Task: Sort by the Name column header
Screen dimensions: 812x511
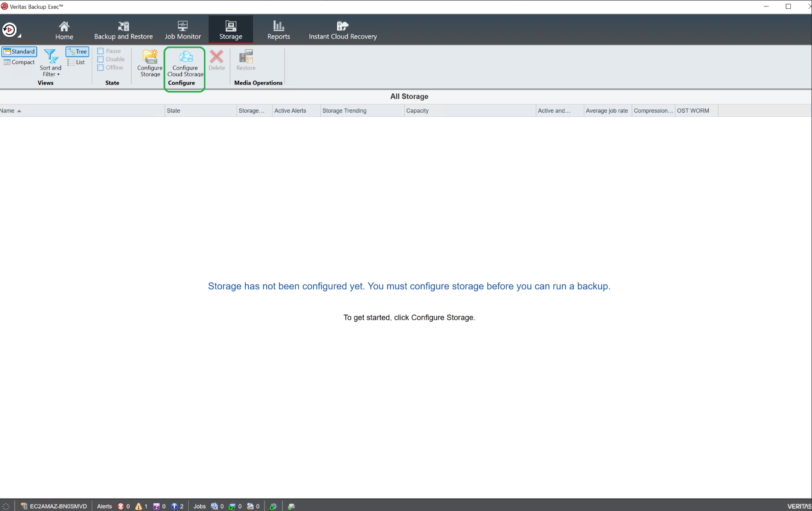Action: click(x=82, y=111)
